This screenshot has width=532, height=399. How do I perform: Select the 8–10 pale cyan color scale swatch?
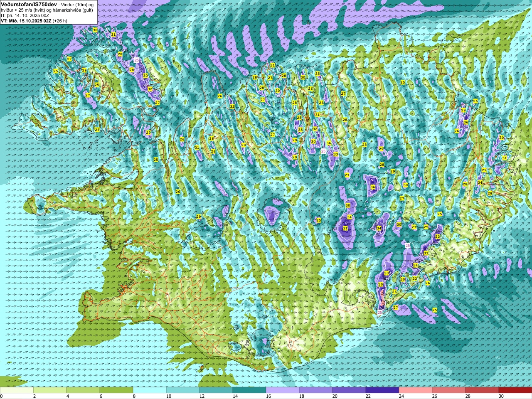tap(150, 390)
